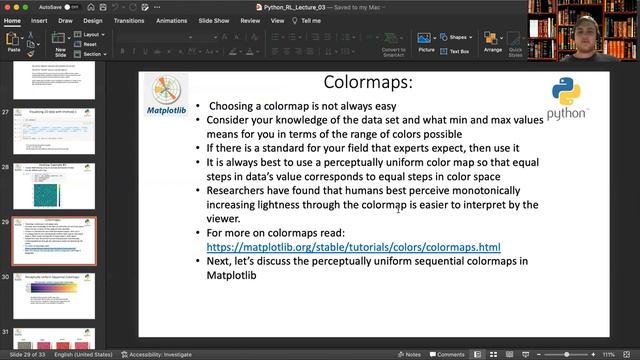Viewport: 640px width, 360px height.
Task: Click the Undo arrow icon
Action: (x=115, y=7)
